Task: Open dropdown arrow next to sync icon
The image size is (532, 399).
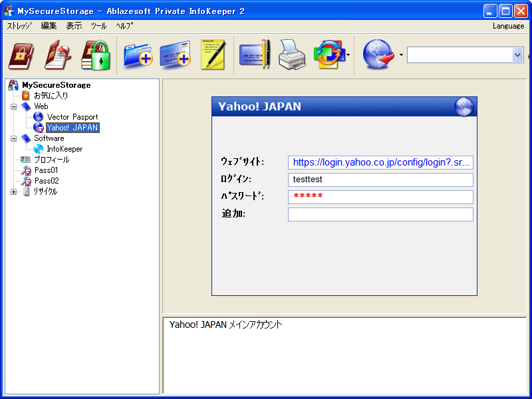Action: pyautogui.click(x=348, y=55)
